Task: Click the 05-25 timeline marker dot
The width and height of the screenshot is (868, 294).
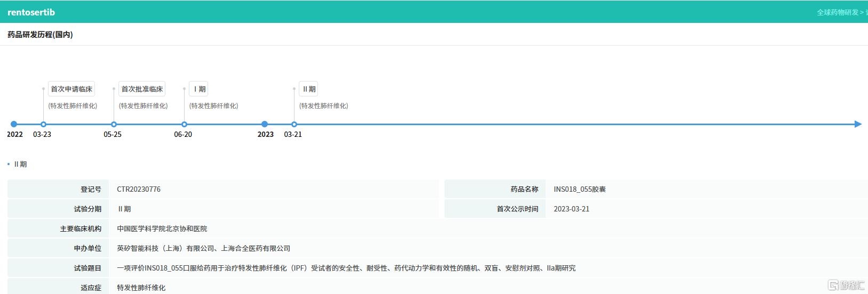Action: (114, 124)
